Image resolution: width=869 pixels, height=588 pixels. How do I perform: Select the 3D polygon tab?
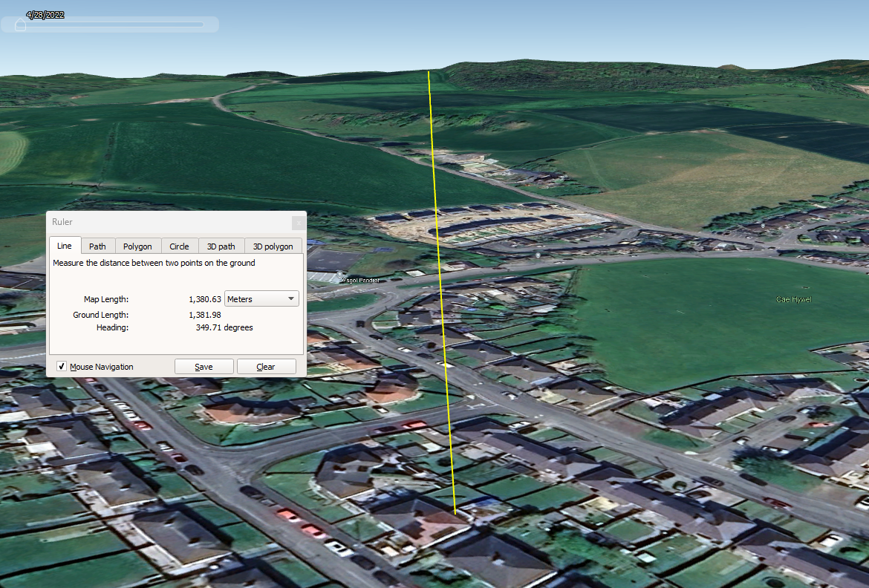click(273, 246)
